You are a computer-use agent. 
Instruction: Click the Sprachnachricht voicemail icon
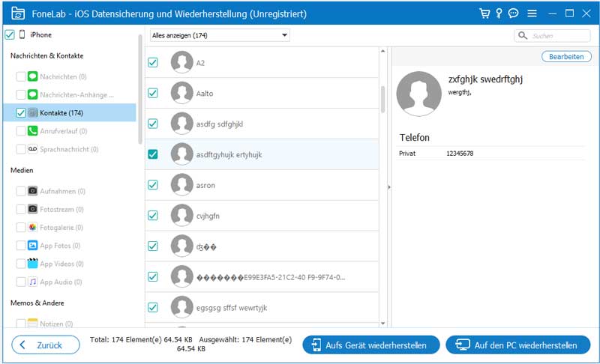pyautogui.click(x=32, y=149)
